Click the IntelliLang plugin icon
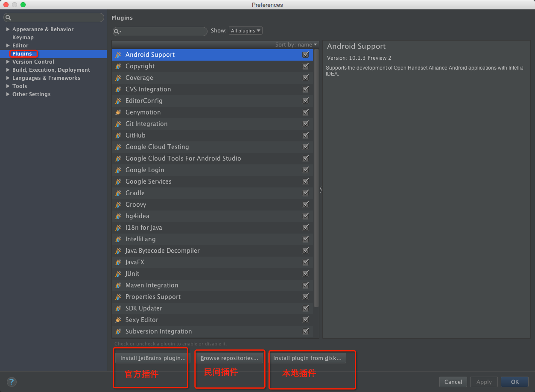Screen dimensions: 535x392 tap(118, 239)
